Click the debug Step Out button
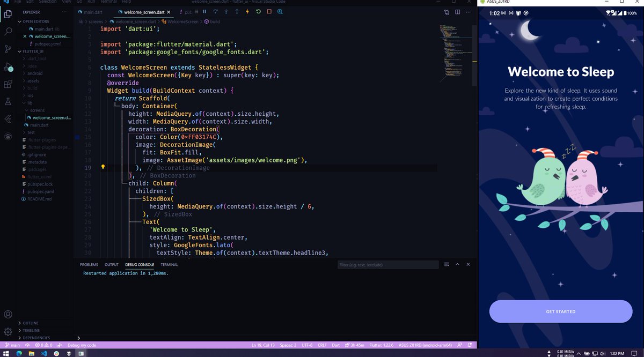 (237, 11)
